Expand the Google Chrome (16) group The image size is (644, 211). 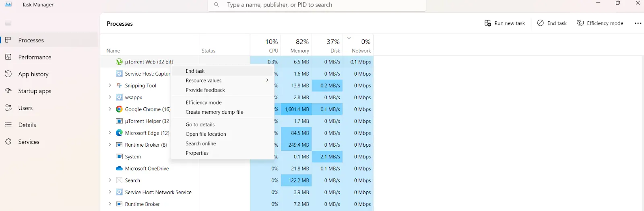(x=109, y=109)
